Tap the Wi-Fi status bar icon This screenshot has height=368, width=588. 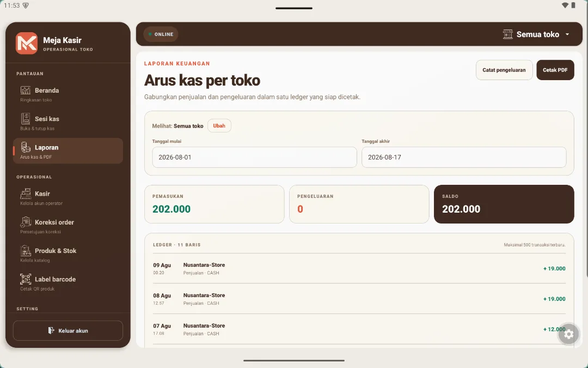tap(565, 5)
